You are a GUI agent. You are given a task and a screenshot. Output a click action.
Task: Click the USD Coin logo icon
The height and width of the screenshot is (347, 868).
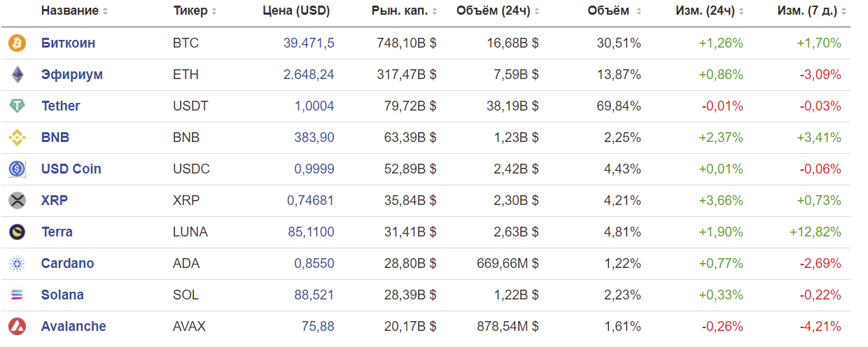(17, 169)
